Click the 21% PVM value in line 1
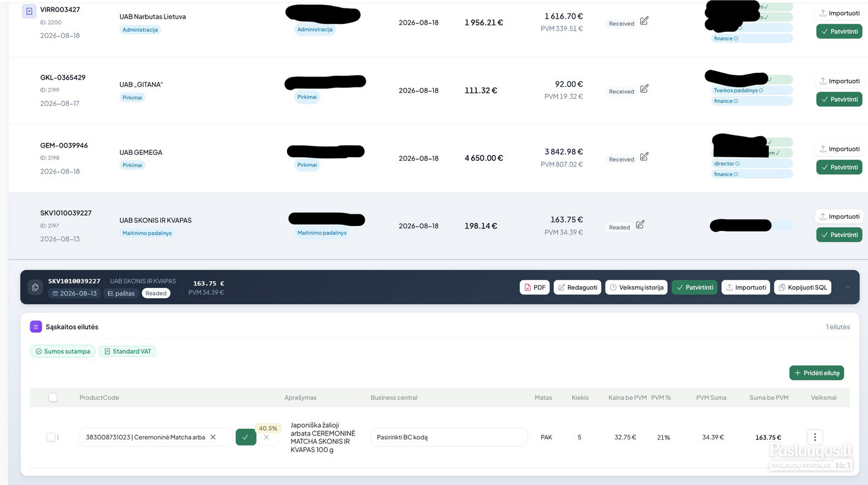 click(663, 437)
